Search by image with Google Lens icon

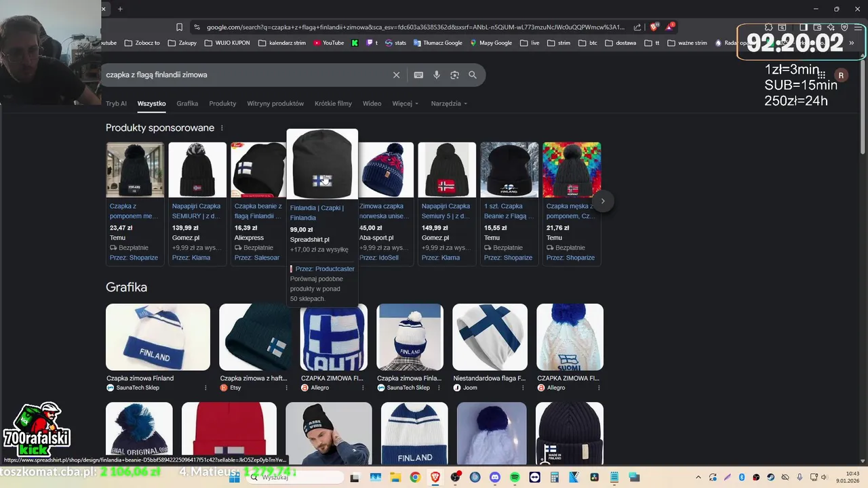pyautogui.click(x=454, y=75)
